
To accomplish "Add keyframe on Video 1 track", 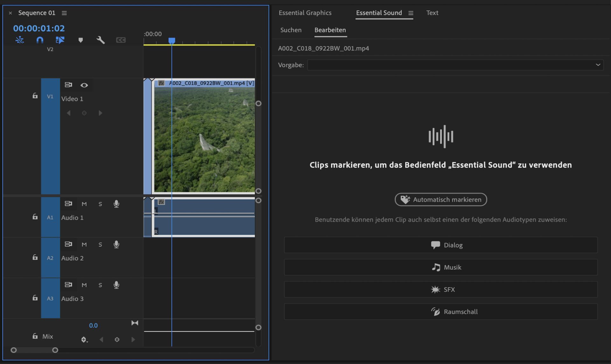I will pos(84,113).
